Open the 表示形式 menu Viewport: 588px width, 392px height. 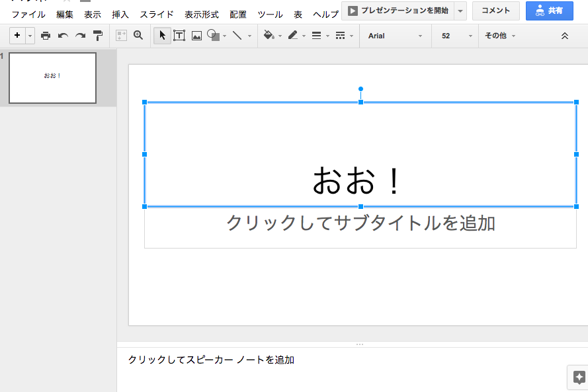coord(201,15)
